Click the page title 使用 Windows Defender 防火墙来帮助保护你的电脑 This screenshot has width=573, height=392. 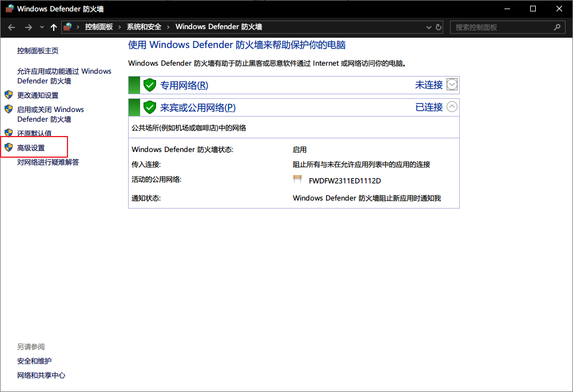(x=237, y=45)
